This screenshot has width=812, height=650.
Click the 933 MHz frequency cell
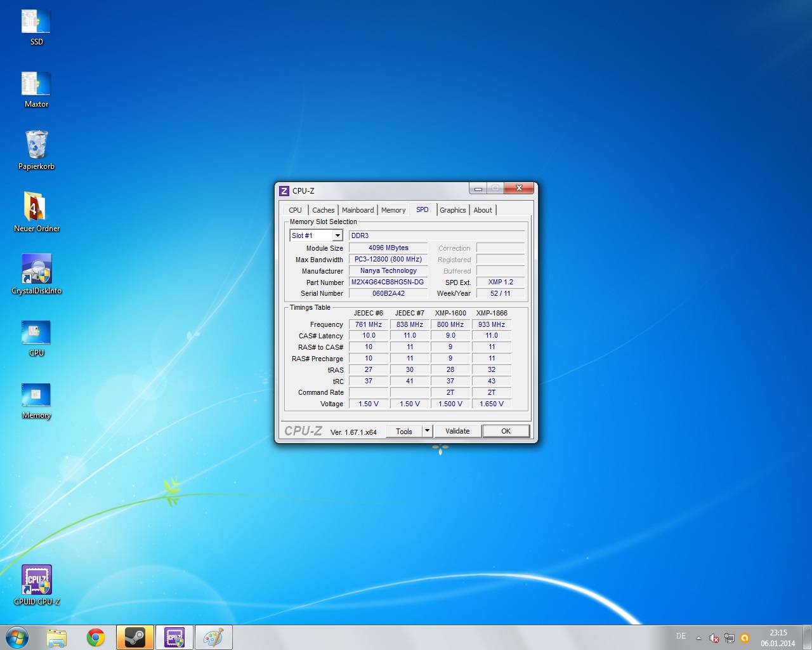click(492, 324)
